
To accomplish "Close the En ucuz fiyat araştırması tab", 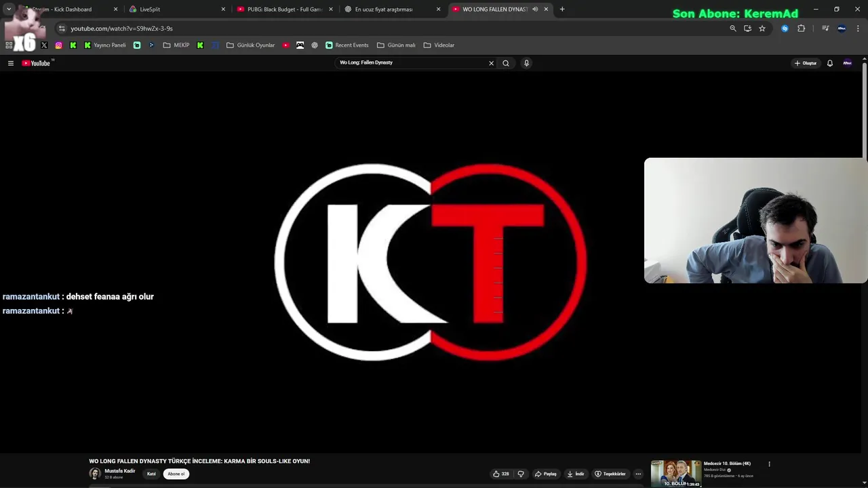I will (x=438, y=9).
